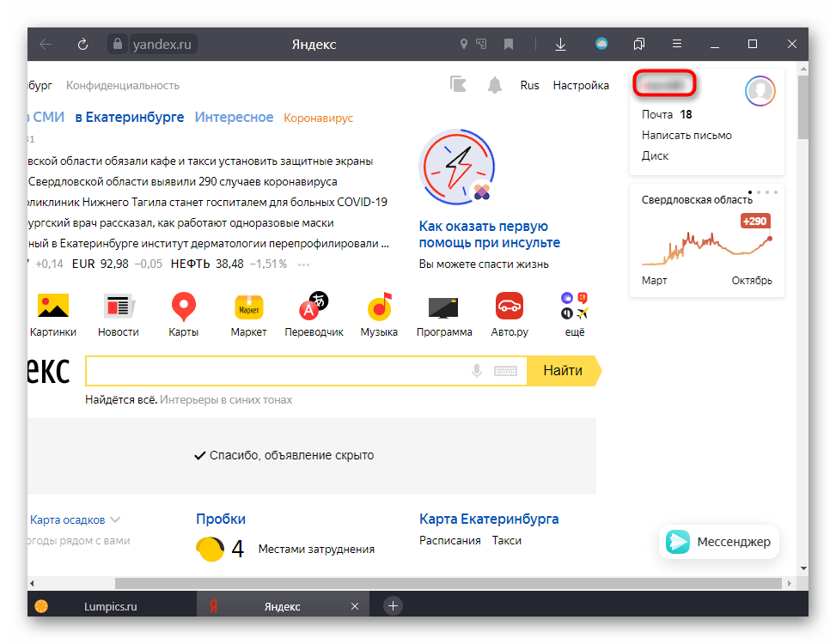Click the browser back arrow
Image resolution: width=836 pixels, height=644 pixels.
[x=46, y=44]
